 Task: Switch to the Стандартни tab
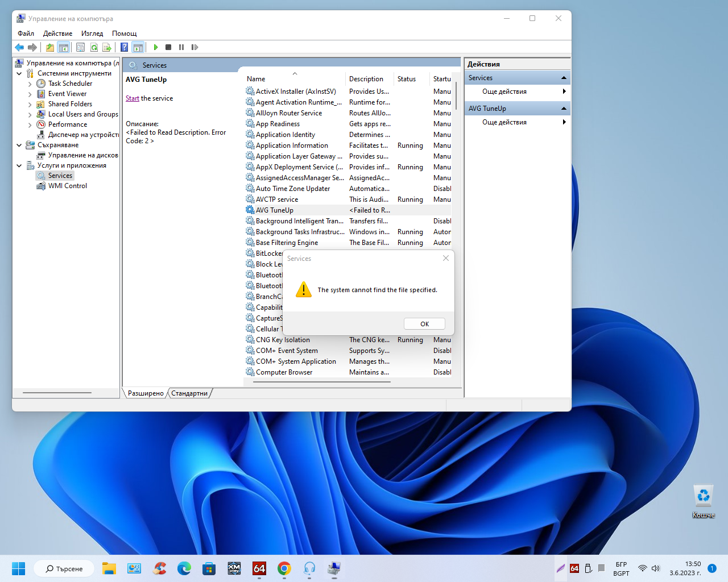coord(189,393)
